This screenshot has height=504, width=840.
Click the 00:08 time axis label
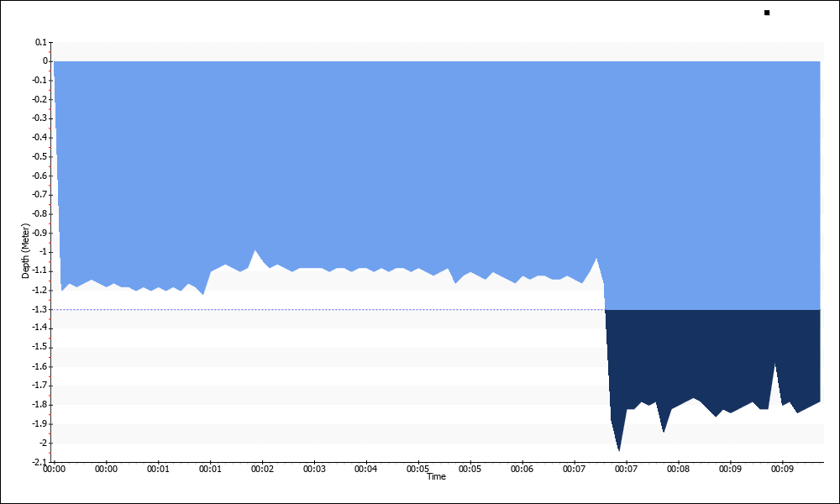[x=678, y=470]
